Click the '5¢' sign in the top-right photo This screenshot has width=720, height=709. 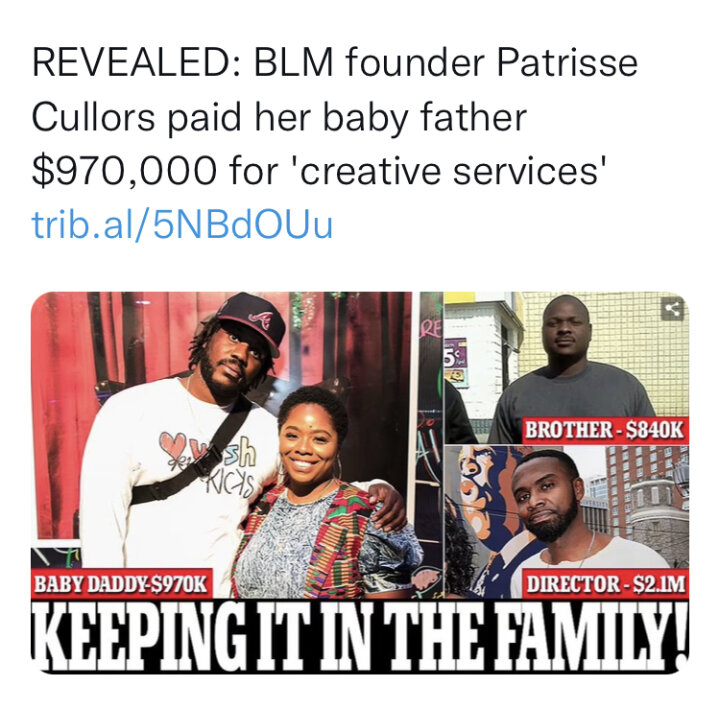(x=454, y=359)
